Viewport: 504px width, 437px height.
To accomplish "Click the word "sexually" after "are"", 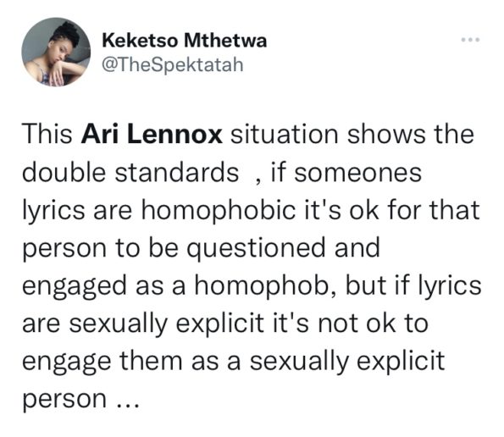I will click(x=118, y=324).
